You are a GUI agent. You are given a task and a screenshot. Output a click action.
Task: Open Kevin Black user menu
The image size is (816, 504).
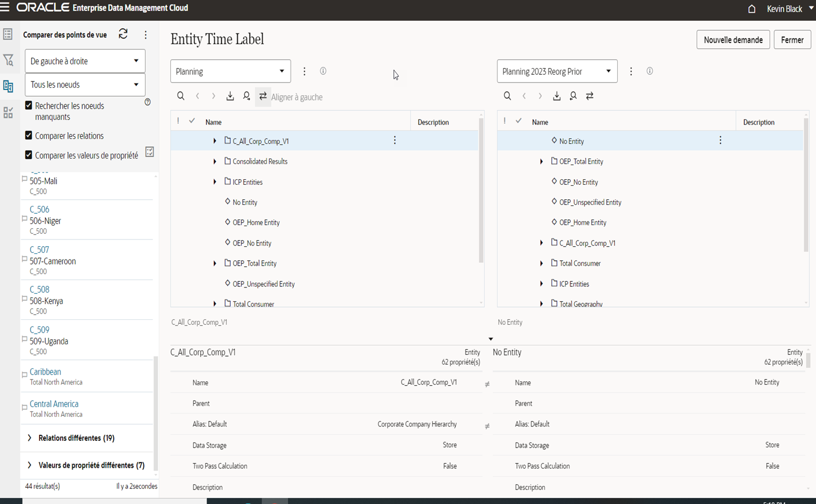pyautogui.click(x=790, y=8)
